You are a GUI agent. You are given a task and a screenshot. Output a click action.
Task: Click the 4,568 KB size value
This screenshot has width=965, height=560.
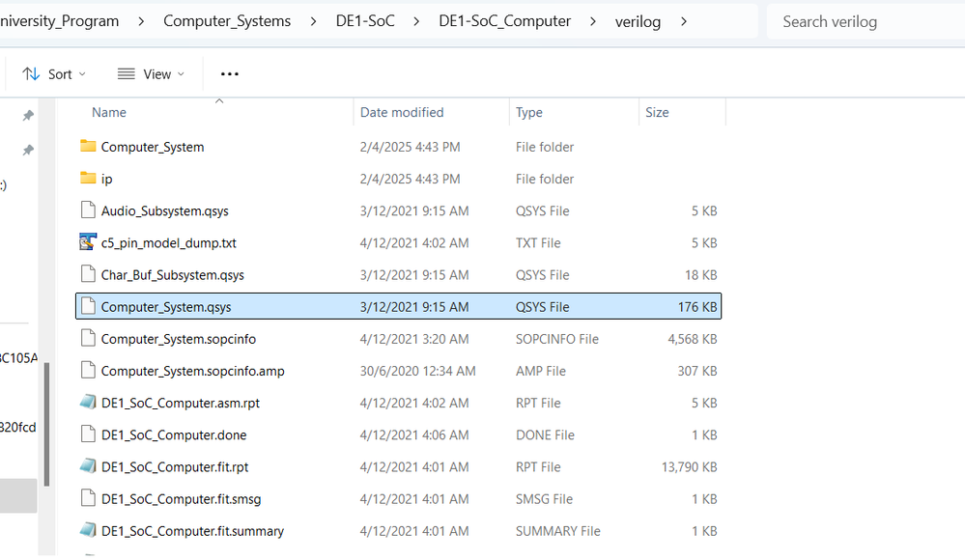[693, 339]
